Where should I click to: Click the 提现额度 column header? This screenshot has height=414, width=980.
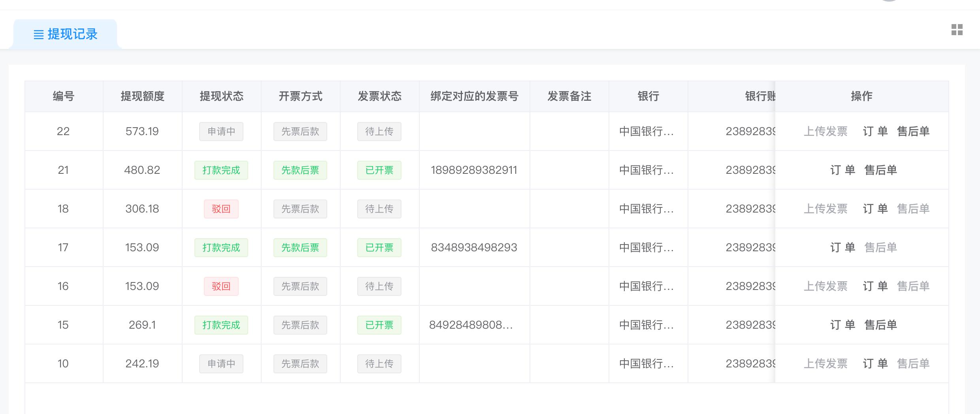pos(143,96)
